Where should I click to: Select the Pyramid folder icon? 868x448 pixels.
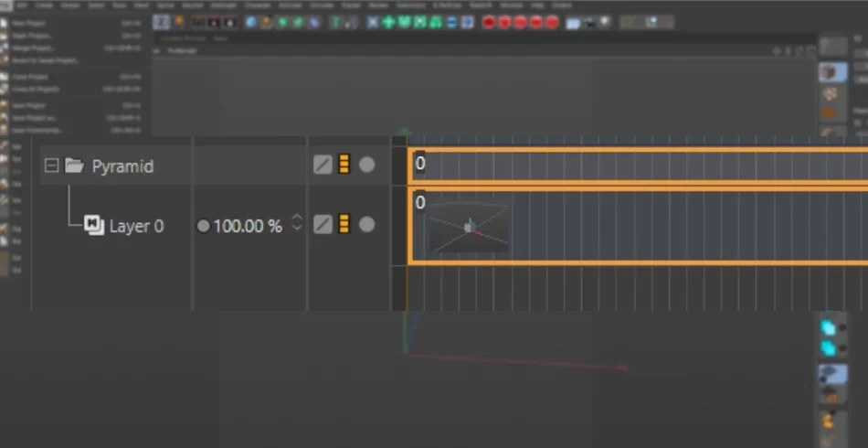pos(74,165)
